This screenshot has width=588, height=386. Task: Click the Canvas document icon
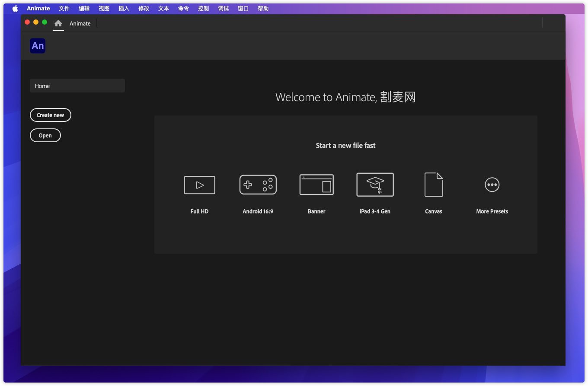coord(434,185)
